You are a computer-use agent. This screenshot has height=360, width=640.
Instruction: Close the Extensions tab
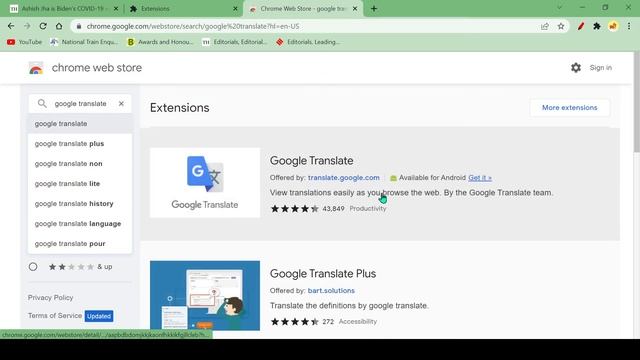235,9
